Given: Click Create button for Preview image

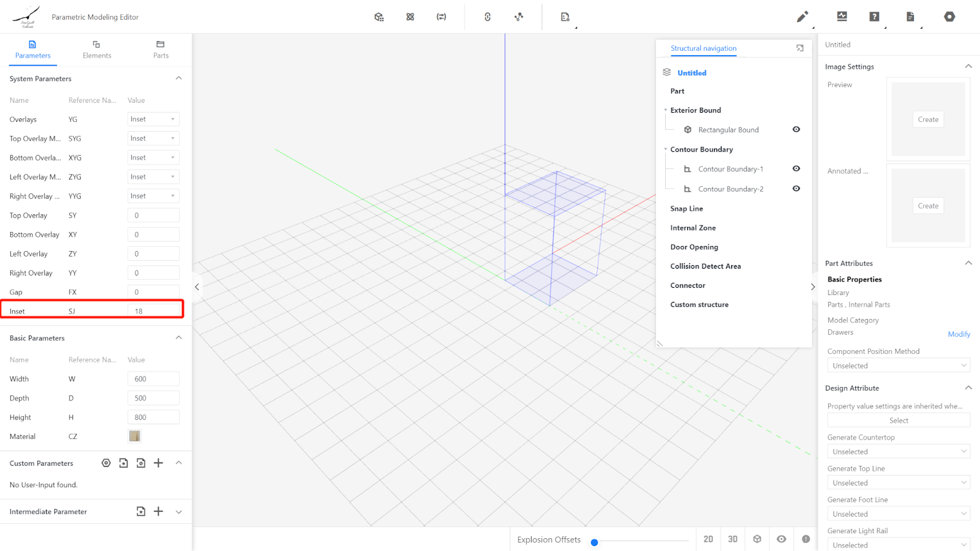Looking at the screenshot, I should point(927,119).
